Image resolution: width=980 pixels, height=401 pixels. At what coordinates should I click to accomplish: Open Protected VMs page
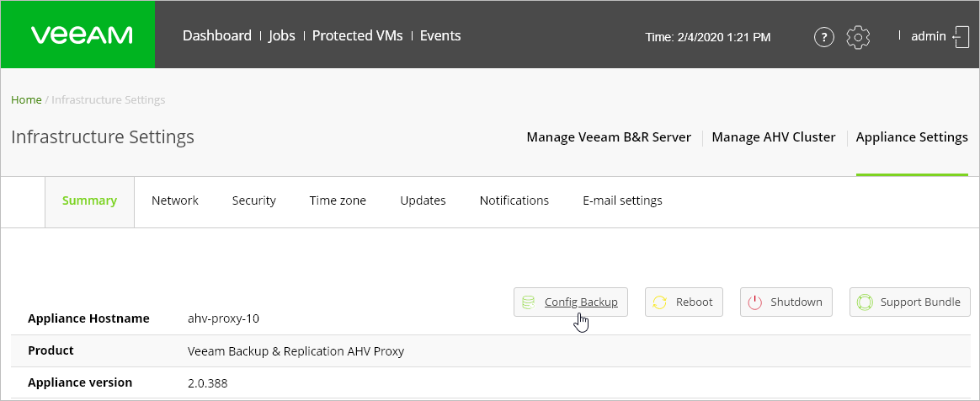coord(358,35)
